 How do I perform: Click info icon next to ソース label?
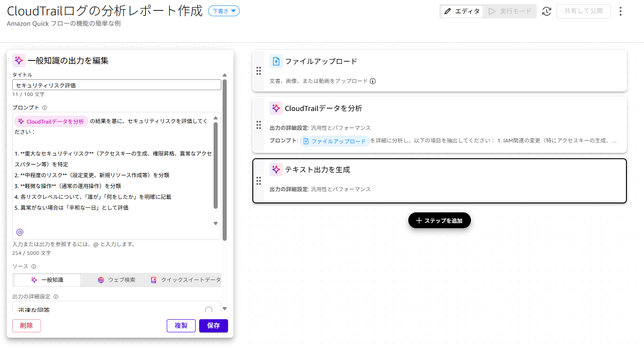pos(34,266)
